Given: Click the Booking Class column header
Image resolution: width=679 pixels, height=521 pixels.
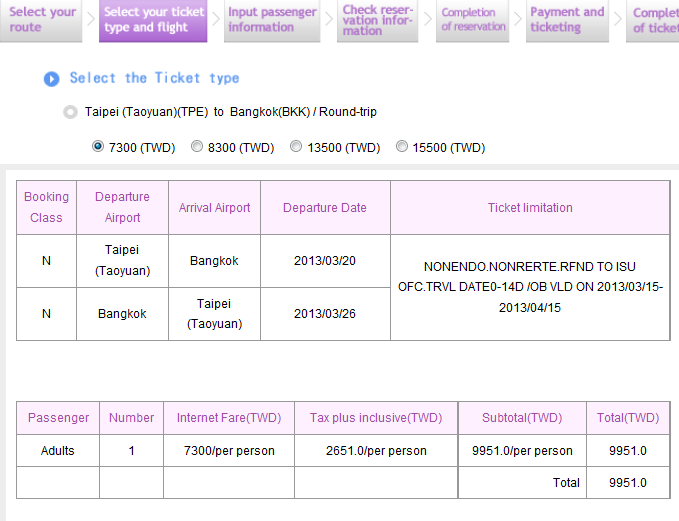Looking at the screenshot, I should [46, 207].
